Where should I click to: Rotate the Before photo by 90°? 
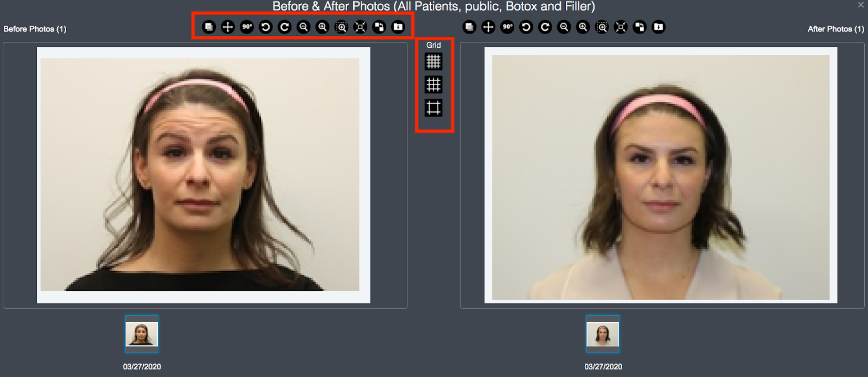247,27
